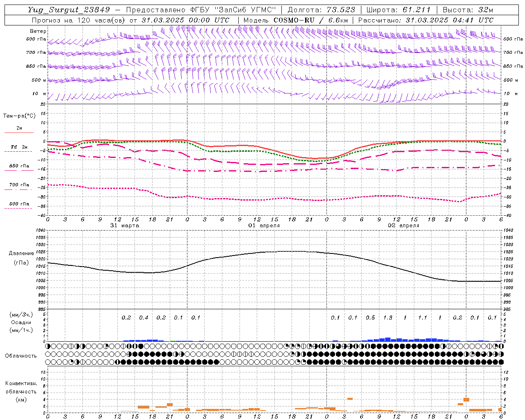Screen dimensions: 525x420
Task: Click the (мм/1ч.) units label
Action: point(21,330)
